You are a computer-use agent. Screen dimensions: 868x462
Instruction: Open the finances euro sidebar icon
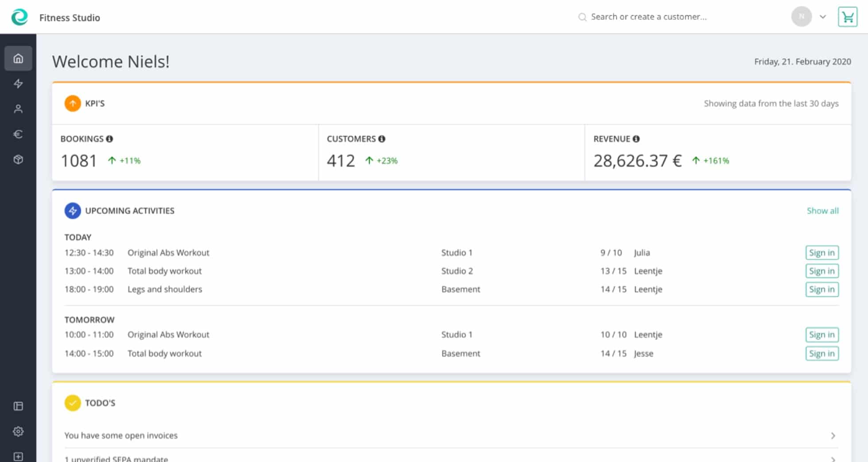(18, 134)
